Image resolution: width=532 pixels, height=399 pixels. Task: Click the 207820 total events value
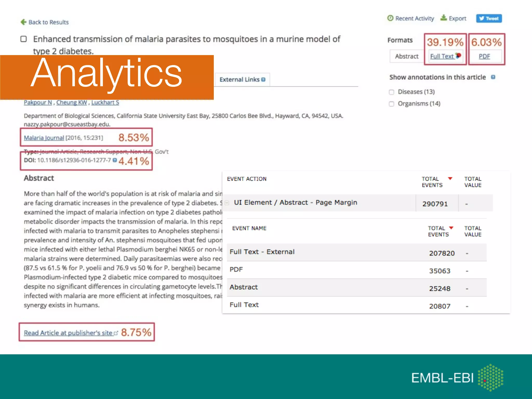442,253
